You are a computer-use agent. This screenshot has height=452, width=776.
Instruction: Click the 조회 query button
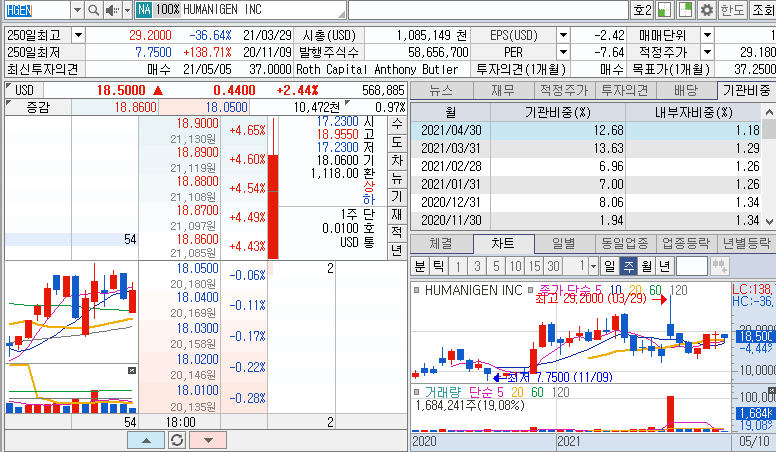(763, 10)
